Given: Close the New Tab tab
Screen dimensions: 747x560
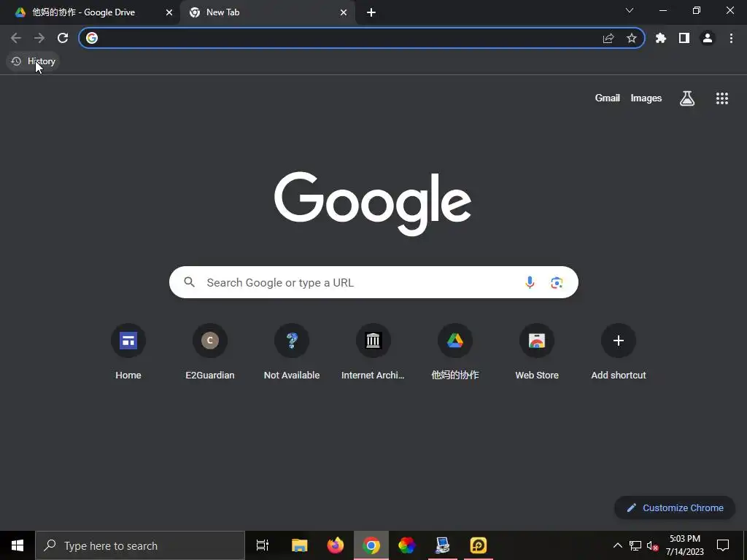Looking at the screenshot, I should [344, 12].
